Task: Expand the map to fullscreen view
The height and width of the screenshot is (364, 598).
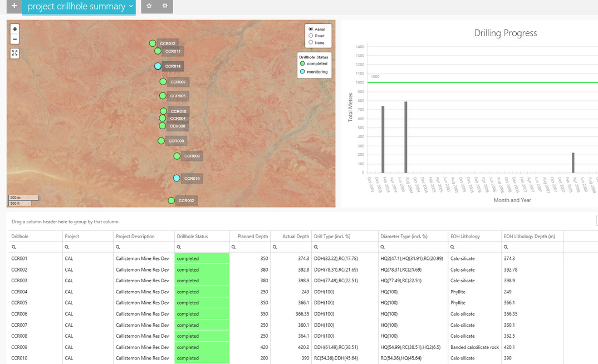Action: pos(14,53)
